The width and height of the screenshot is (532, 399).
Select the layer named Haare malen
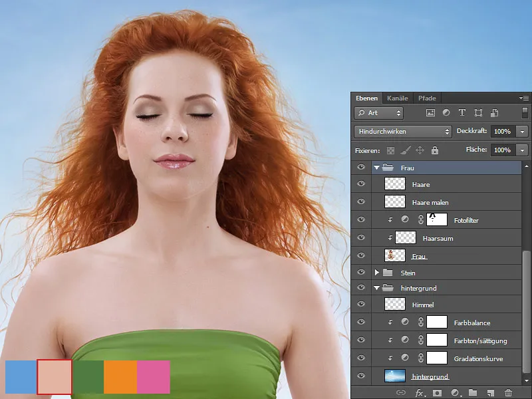click(x=430, y=203)
